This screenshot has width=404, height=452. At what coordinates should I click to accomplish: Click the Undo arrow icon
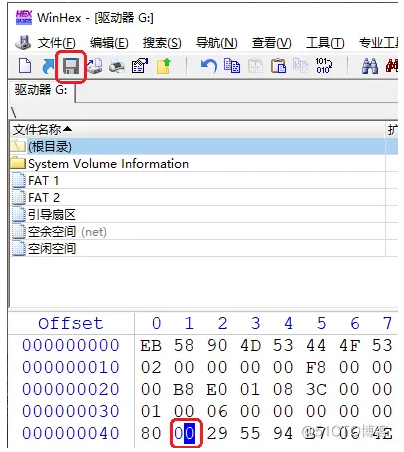208,66
